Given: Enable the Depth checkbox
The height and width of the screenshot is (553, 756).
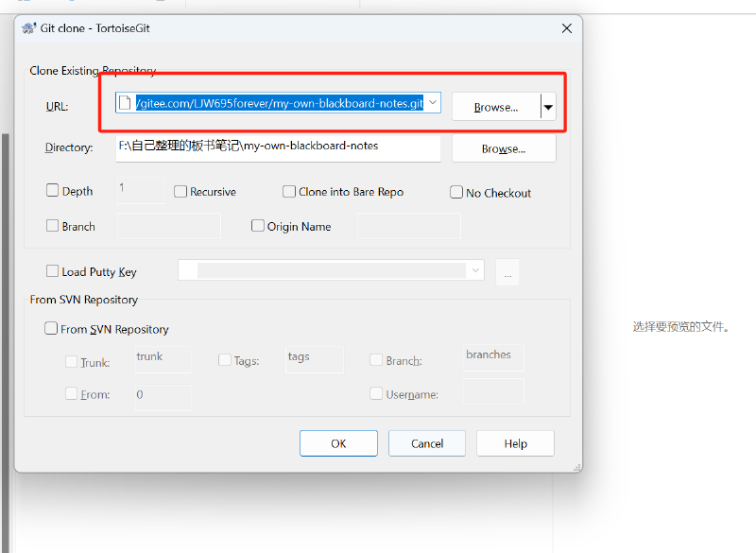Looking at the screenshot, I should click(52, 190).
